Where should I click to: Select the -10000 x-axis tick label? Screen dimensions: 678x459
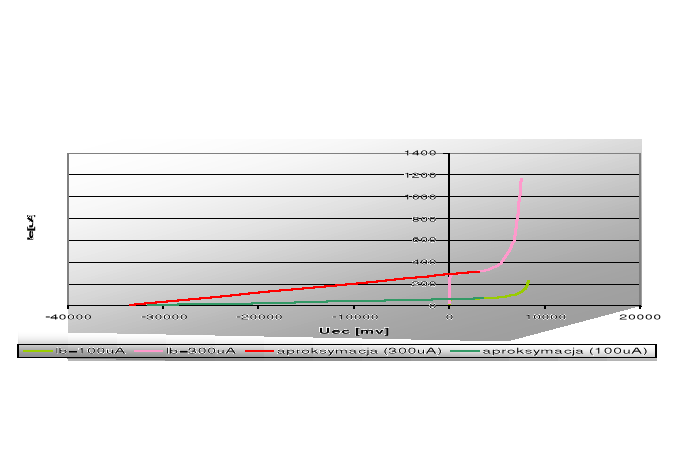tap(353, 316)
